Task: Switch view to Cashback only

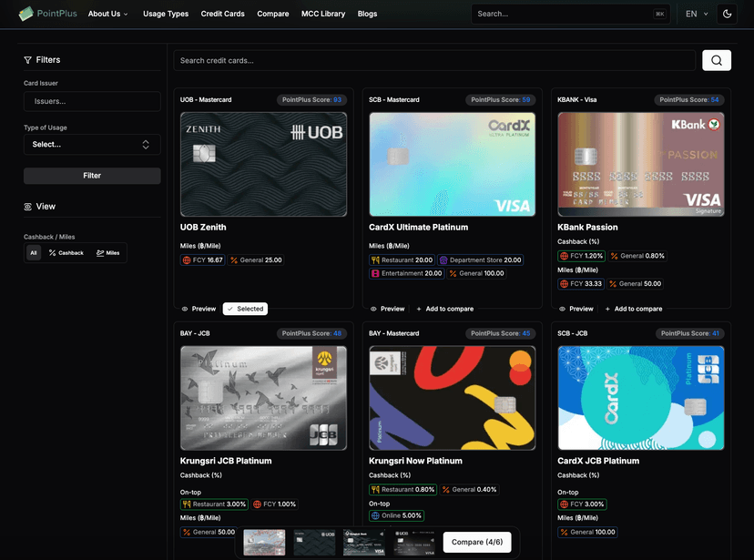Action: [x=66, y=253]
